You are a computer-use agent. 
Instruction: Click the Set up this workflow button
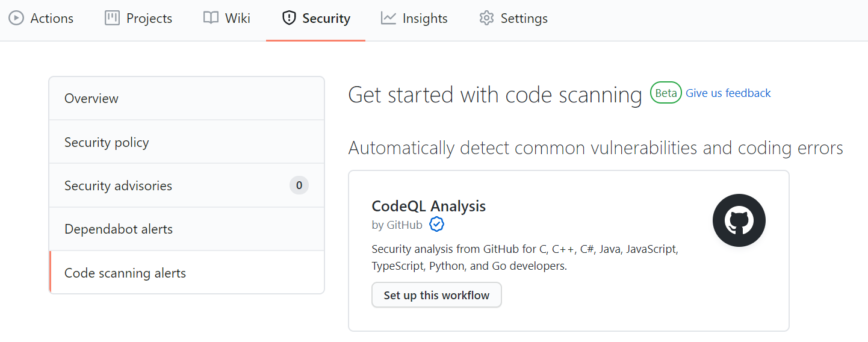tap(436, 295)
